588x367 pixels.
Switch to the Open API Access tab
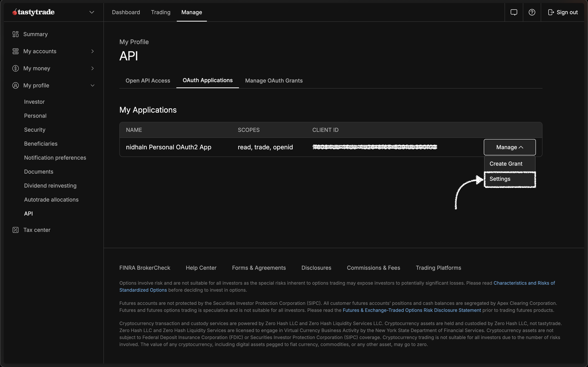(148, 80)
